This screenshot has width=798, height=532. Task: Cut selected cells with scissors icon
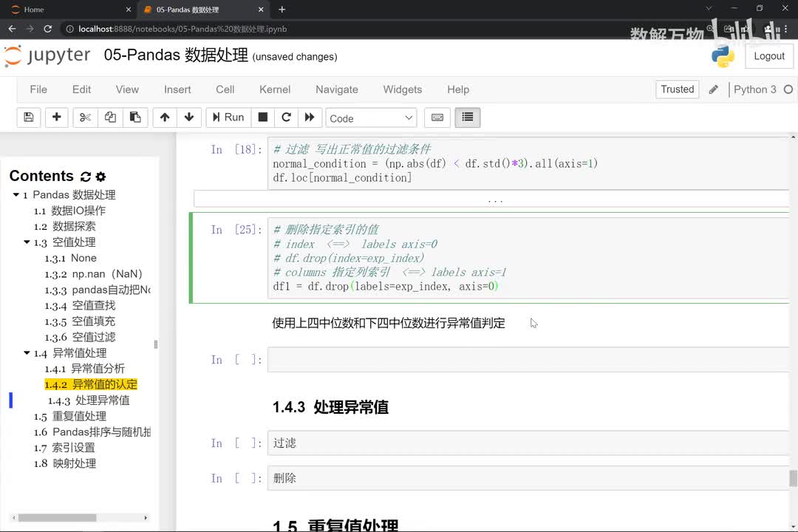85,117
